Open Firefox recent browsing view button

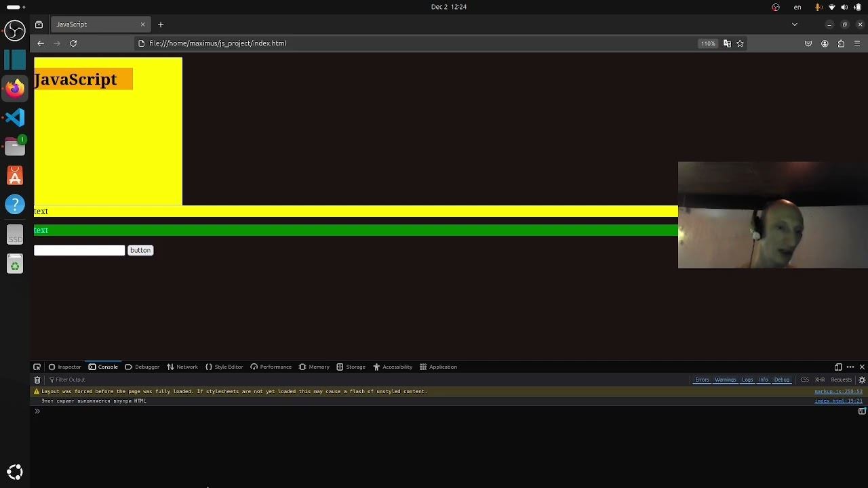click(x=39, y=24)
